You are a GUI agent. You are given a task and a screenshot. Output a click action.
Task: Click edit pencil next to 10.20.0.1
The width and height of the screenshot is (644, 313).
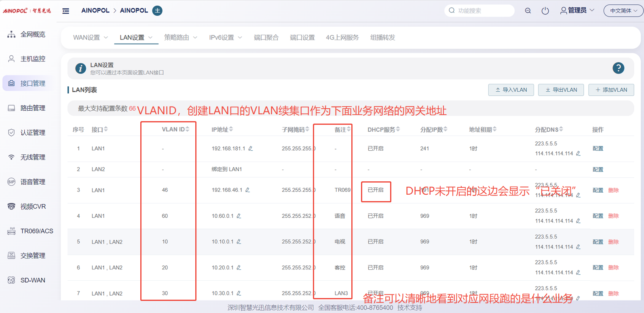point(239,268)
